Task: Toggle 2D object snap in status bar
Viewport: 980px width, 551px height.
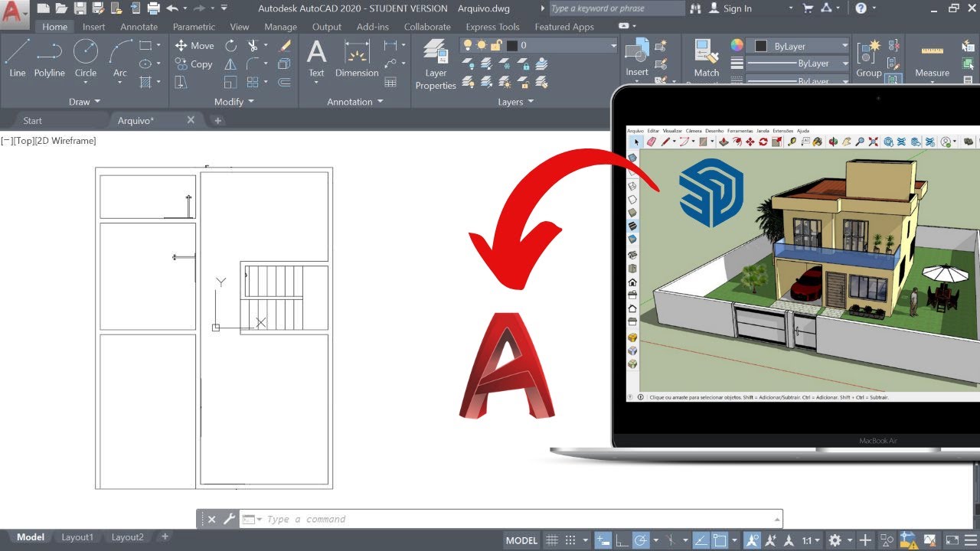Action: click(718, 540)
